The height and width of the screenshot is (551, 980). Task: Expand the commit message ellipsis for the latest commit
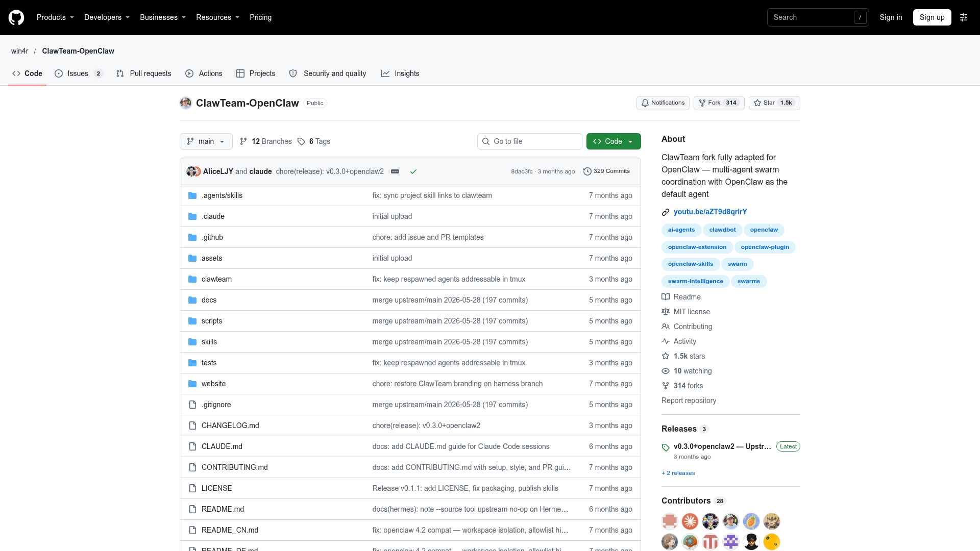click(x=395, y=171)
